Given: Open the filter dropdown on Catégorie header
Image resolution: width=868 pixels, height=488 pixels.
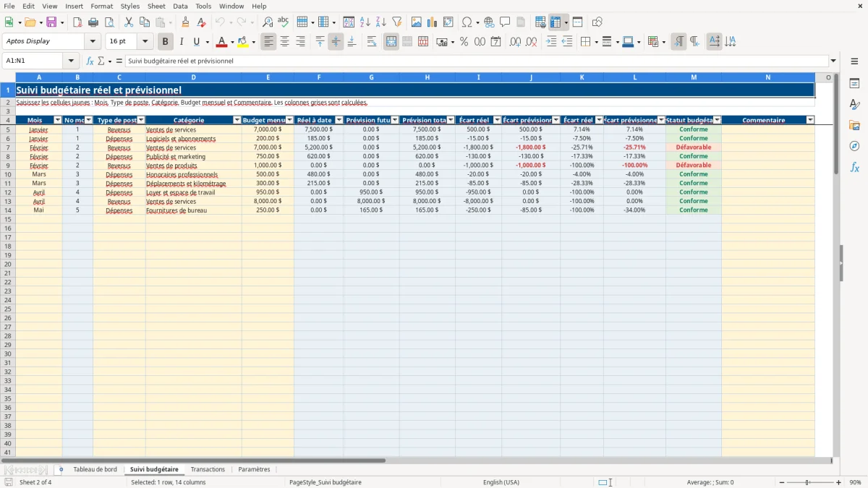Looking at the screenshot, I should click(237, 120).
